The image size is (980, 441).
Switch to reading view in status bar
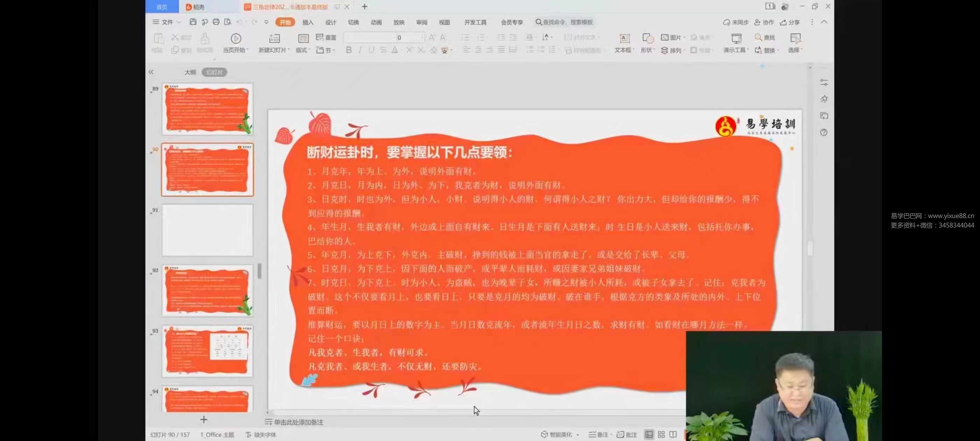673,434
